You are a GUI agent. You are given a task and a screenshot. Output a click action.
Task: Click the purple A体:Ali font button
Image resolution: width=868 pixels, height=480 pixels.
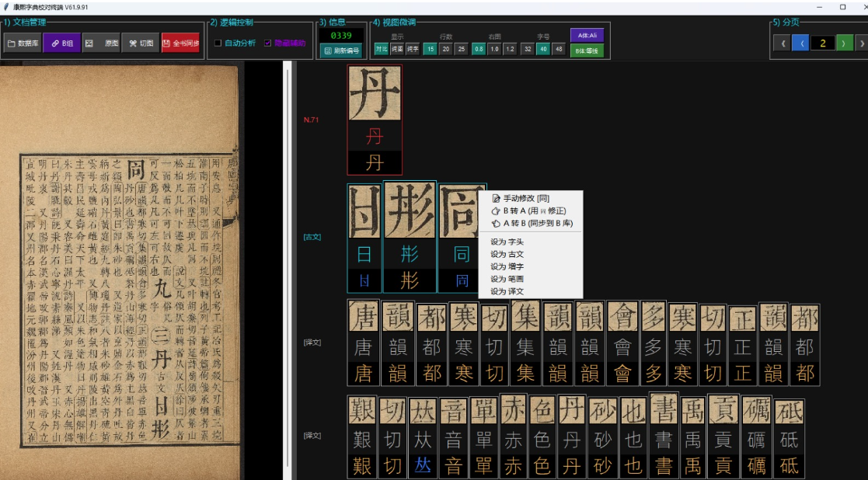click(x=587, y=36)
